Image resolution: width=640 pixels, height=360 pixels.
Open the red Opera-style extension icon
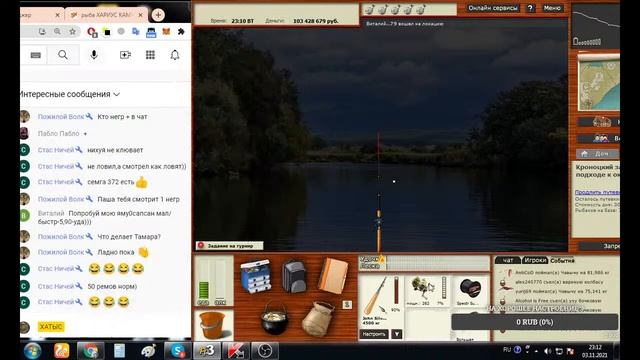[92, 32]
